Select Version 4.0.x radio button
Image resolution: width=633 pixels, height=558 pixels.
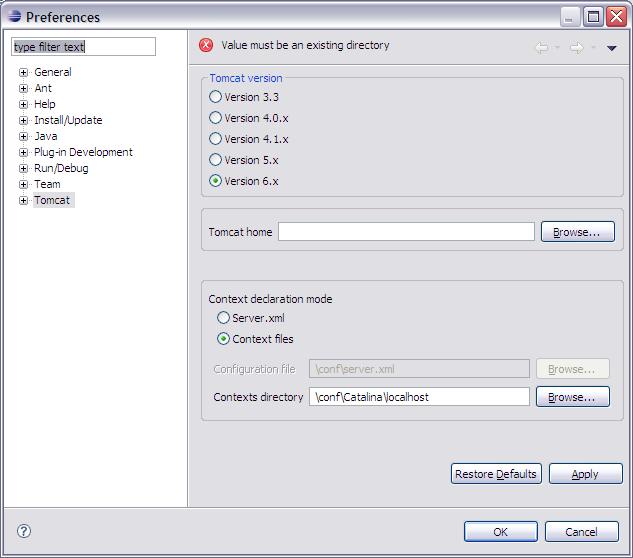coord(216,117)
